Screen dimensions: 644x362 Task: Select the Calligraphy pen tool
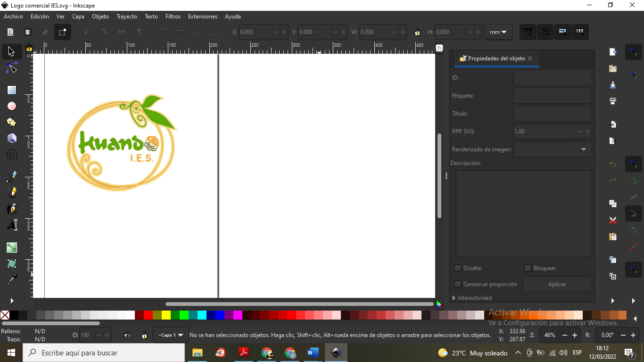tap(12, 209)
